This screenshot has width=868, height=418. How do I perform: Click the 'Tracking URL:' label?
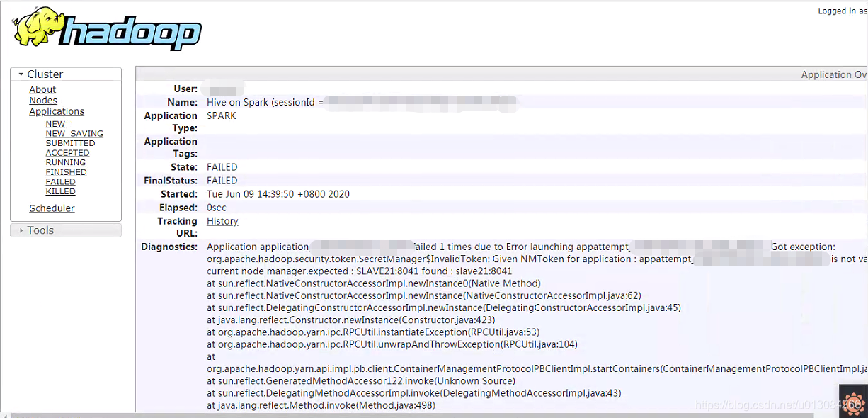click(177, 227)
